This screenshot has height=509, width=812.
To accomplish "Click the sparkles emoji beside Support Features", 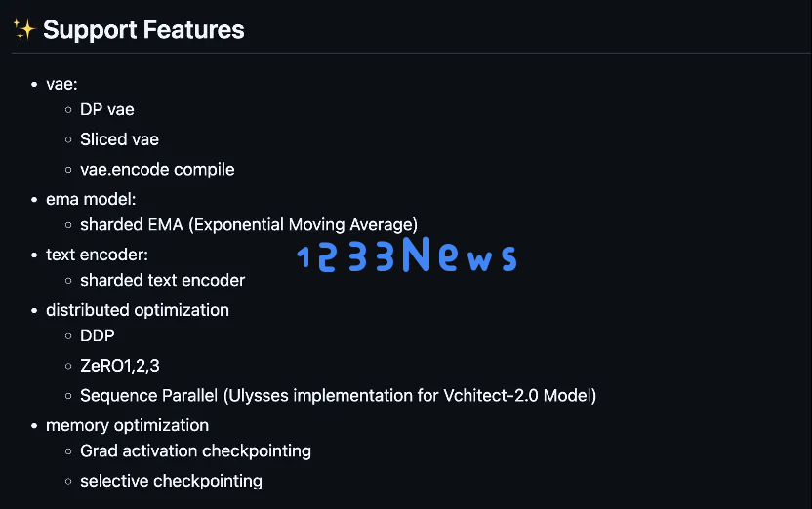I will click(23, 29).
